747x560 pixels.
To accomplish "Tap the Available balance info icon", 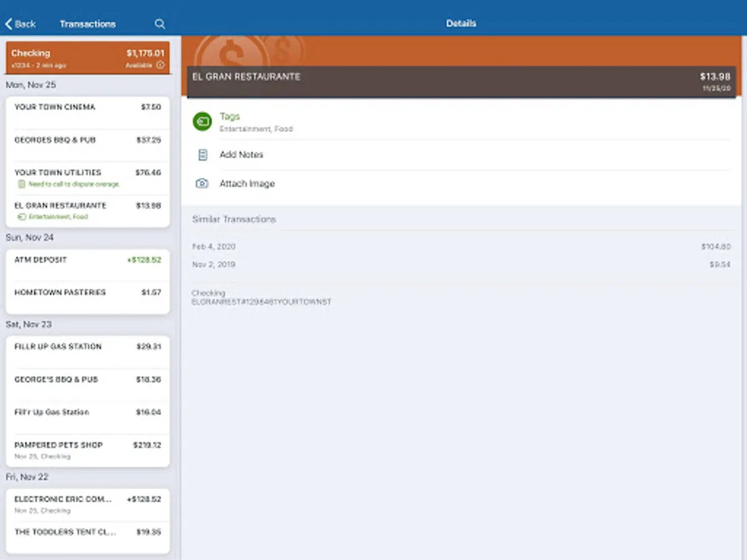I will pyautogui.click(x=161, y=65).
